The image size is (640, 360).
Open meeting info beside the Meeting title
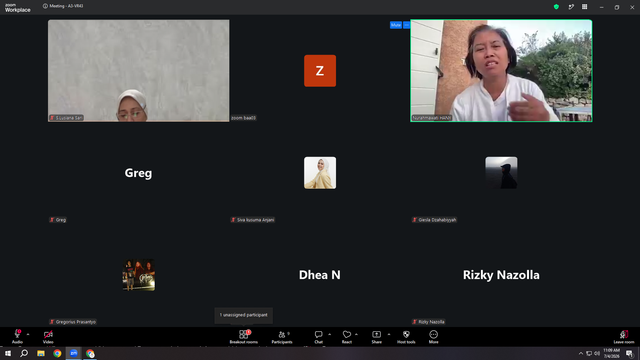click(x=45, y=6)
